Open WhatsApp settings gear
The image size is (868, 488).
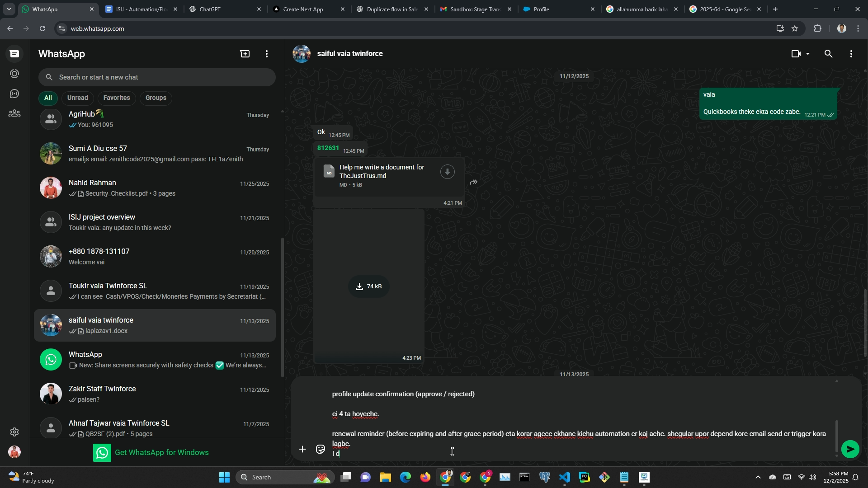pyautogui.click(x=14, y=432)
